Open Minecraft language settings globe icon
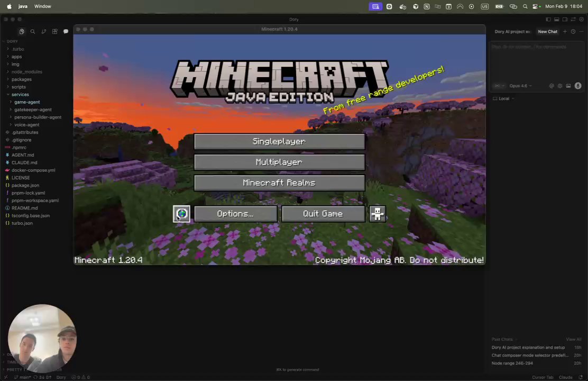The image size is (588, 381). pos(181,214)
